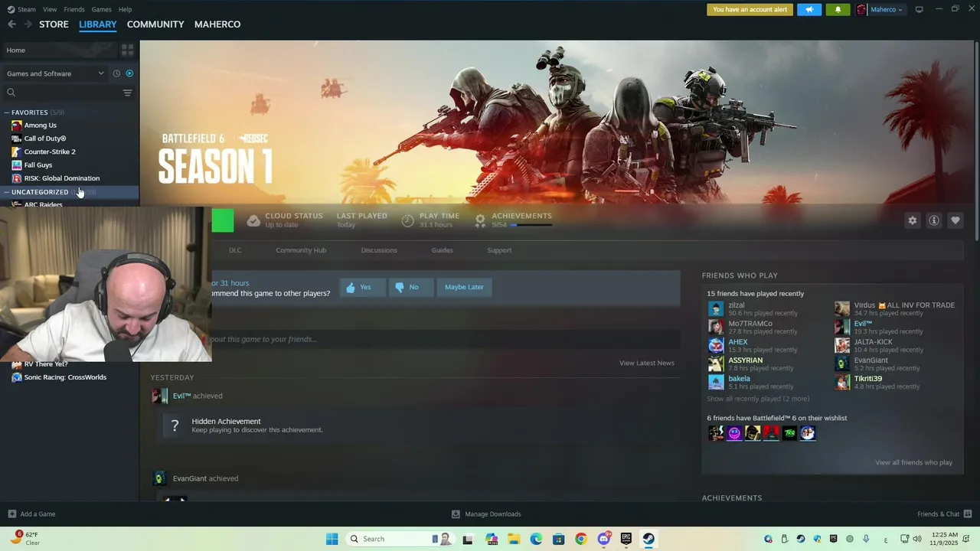The height and width of the screenshot is (551, 980).
Task: Open Discord from the taskbar
Action: pyautogui.click(x=603, y=539)
